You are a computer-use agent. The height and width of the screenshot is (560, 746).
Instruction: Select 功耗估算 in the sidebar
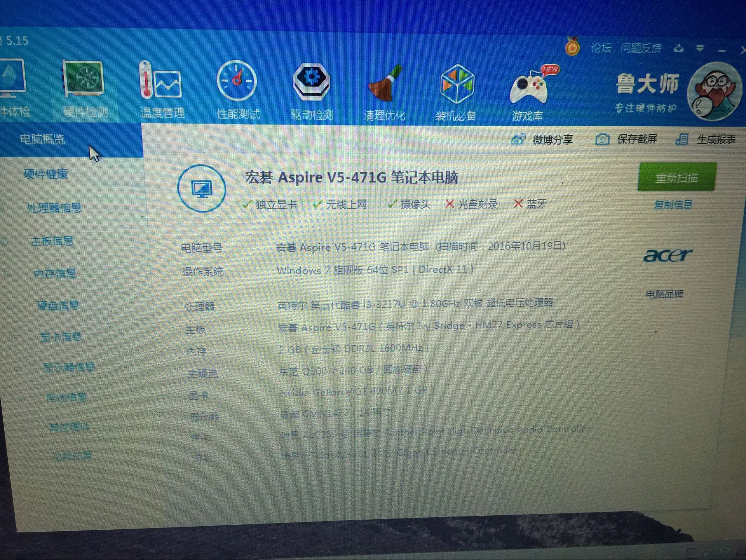coord(72,455)
